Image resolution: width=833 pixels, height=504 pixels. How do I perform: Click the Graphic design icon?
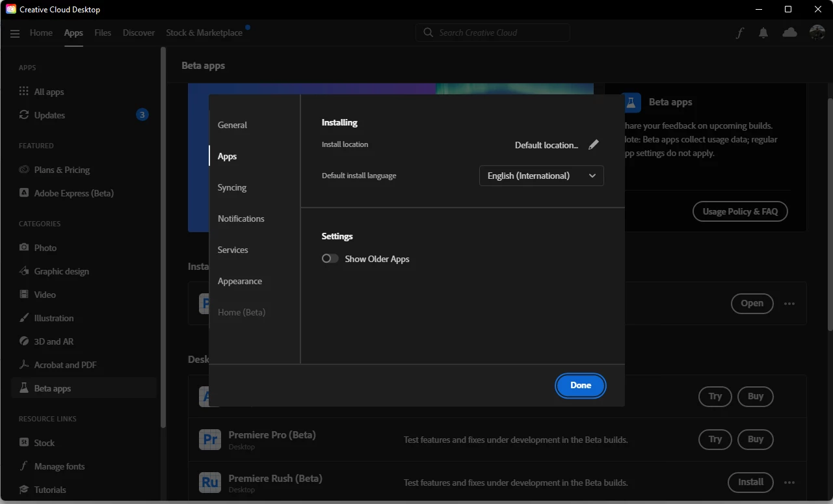24,271
